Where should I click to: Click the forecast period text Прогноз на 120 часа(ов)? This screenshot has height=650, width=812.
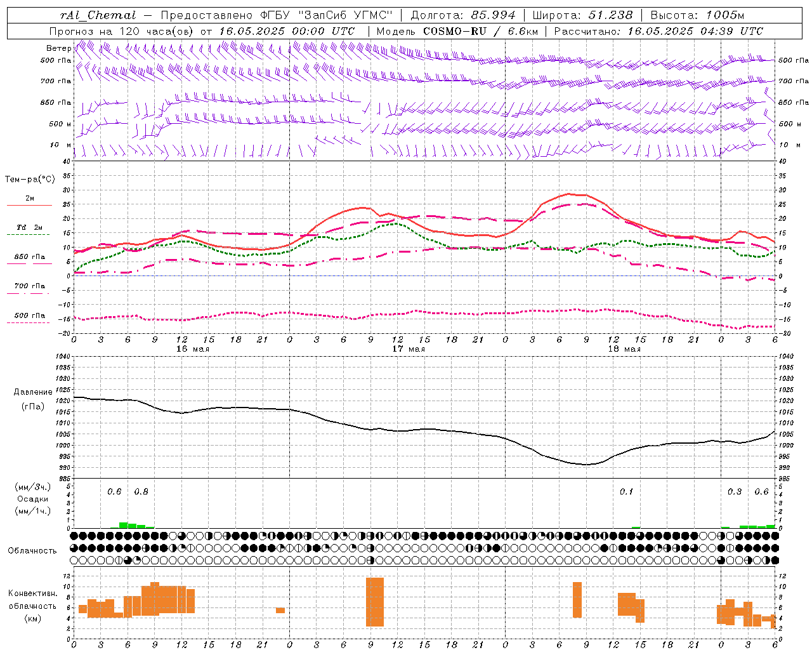pyautogui.click(x=122, y=31)
